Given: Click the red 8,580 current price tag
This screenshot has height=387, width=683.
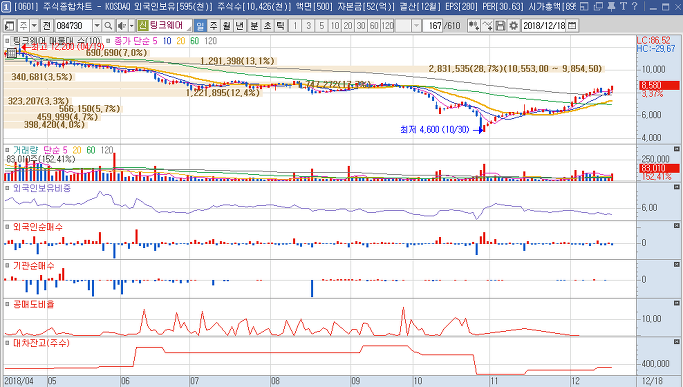Looking at the screenshot, I should click(659, 85).
